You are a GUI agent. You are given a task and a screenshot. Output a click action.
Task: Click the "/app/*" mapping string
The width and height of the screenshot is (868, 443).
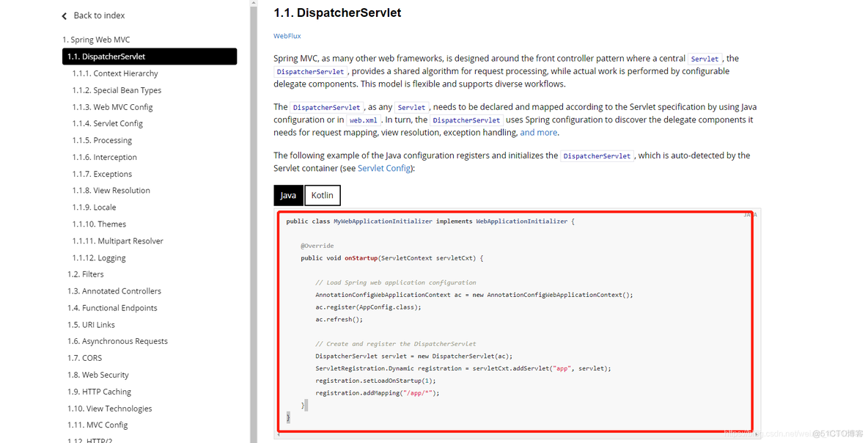tap(417, 393)
